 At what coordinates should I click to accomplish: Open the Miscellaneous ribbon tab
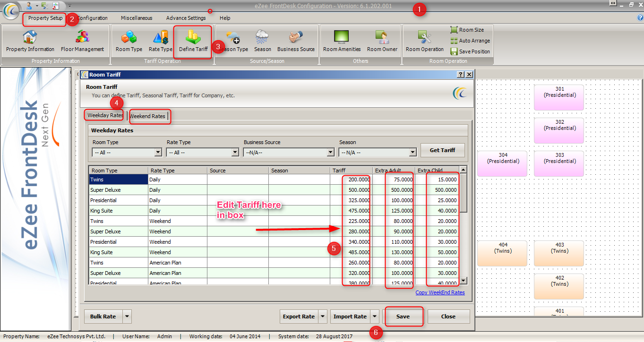pos(137,18)
